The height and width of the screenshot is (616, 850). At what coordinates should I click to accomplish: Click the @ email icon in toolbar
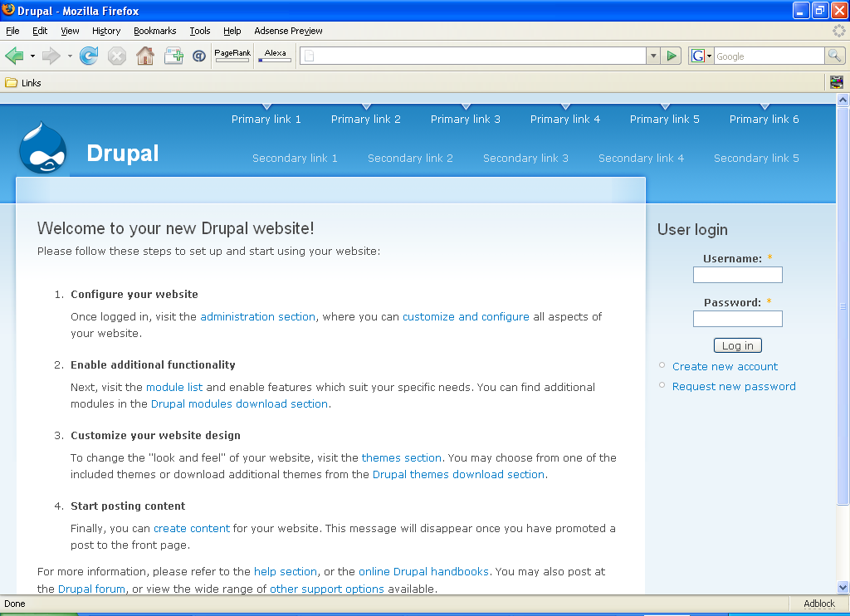pyautogui.click(x=199, y=56)
